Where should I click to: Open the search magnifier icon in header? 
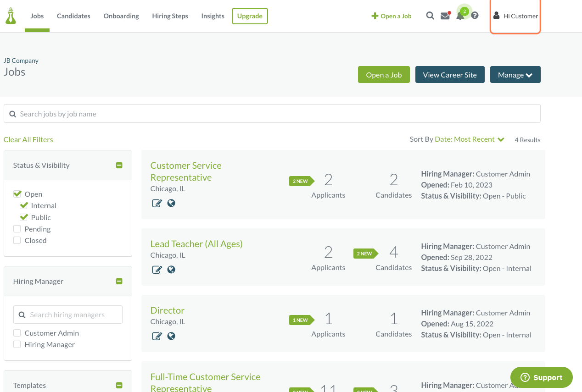[x=430, y=16]
